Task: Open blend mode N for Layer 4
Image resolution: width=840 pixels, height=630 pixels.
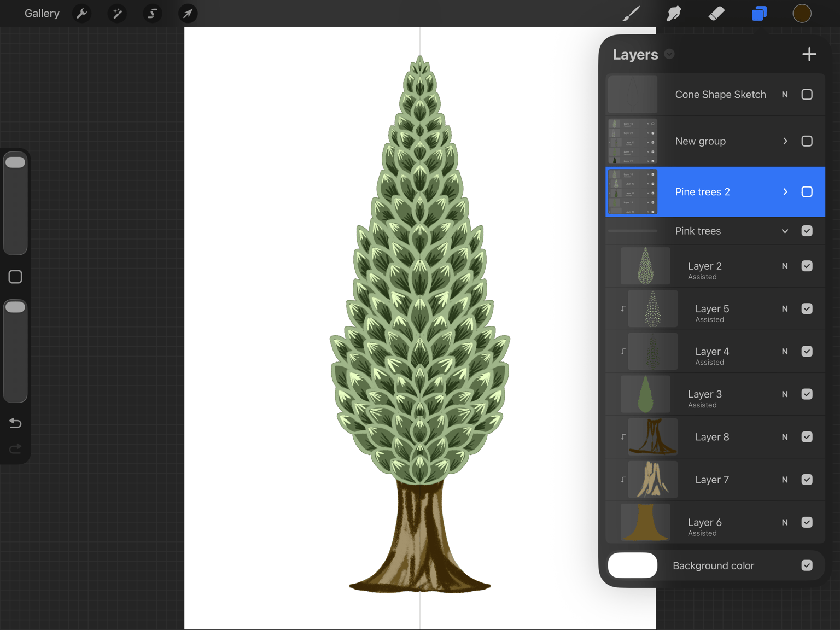Action: click(x=785, y=351)
